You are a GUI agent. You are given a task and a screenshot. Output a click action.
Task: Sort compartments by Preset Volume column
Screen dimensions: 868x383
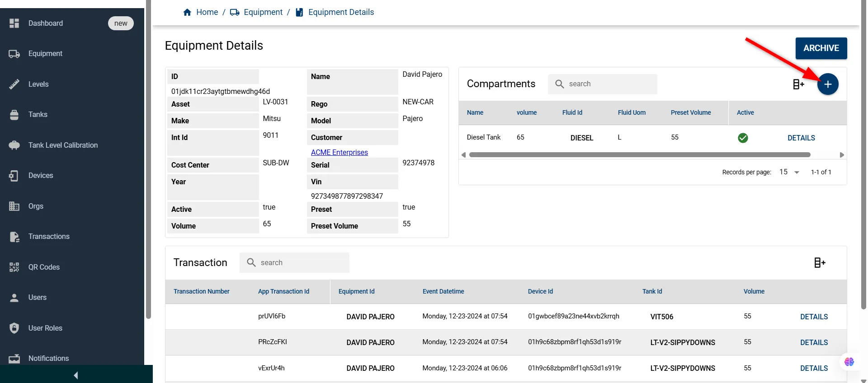[691, 112]
